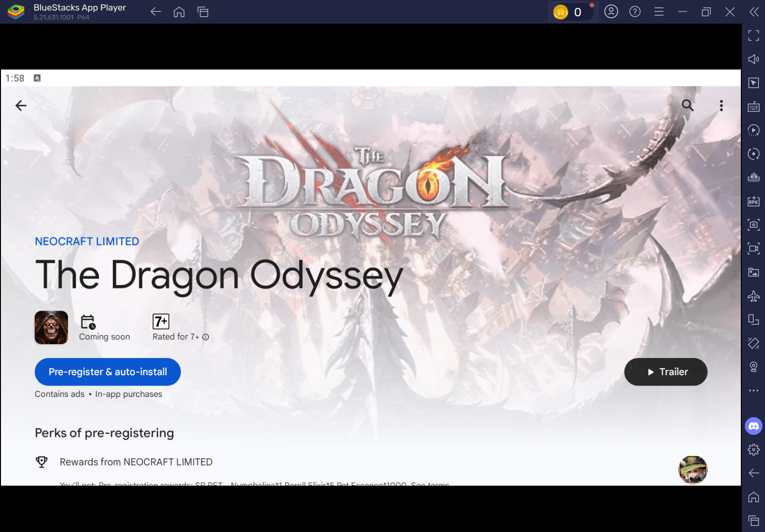This screenshot has width=765, height=532.
Task: Open the BlueStacks hamburger menu
Action: click(x=659, y=12)
